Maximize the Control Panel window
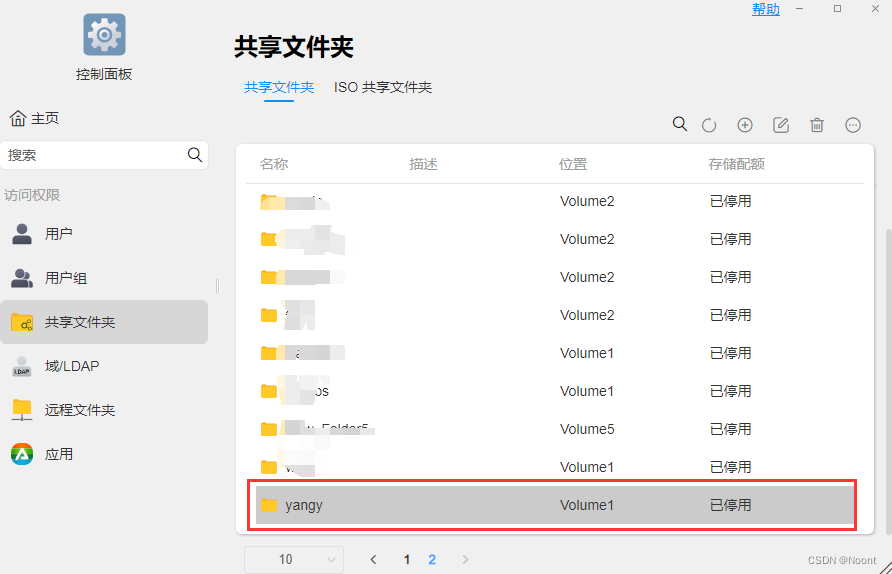This screenshot has width=892, height=574. coord(837,9)
